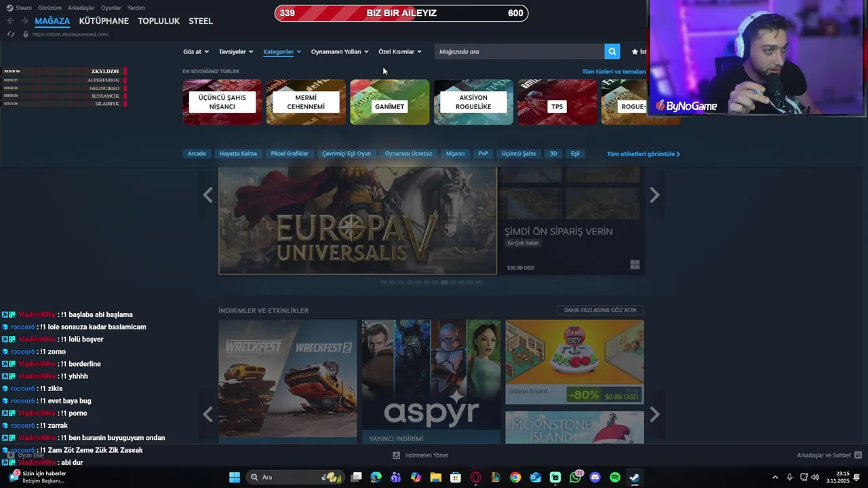Switch to the KÜTÜPHANE tab
Screen dimensions: 868x488
pos(104,21)
